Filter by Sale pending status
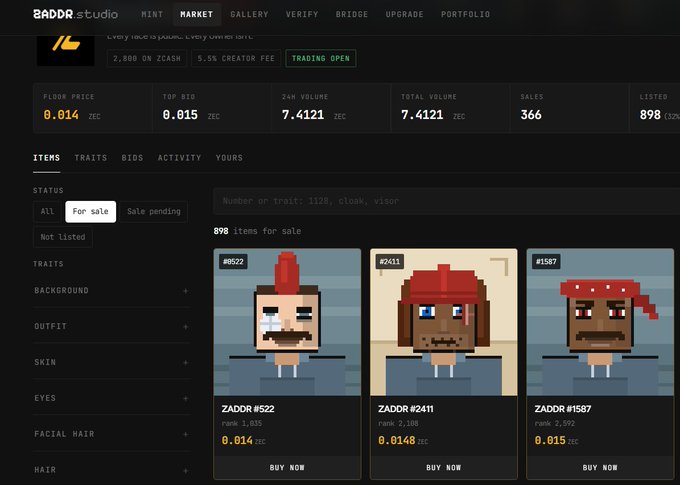Viewport: 680px width, 485px height. click(x=154, y=212)
